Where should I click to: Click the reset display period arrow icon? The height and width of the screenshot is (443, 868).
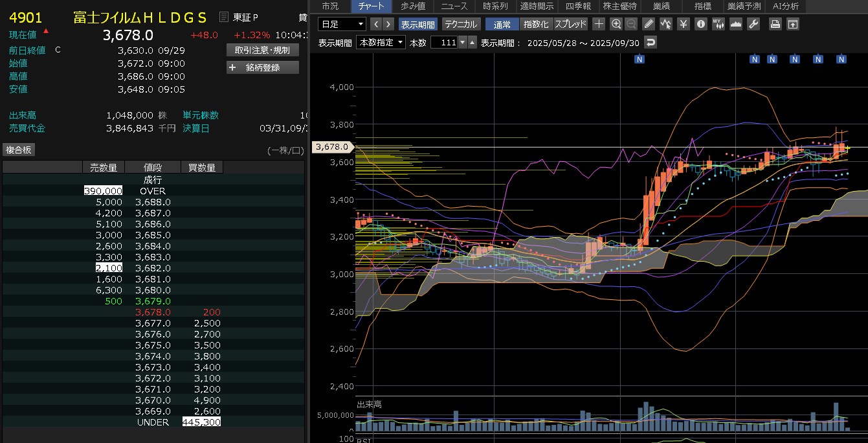651,43
